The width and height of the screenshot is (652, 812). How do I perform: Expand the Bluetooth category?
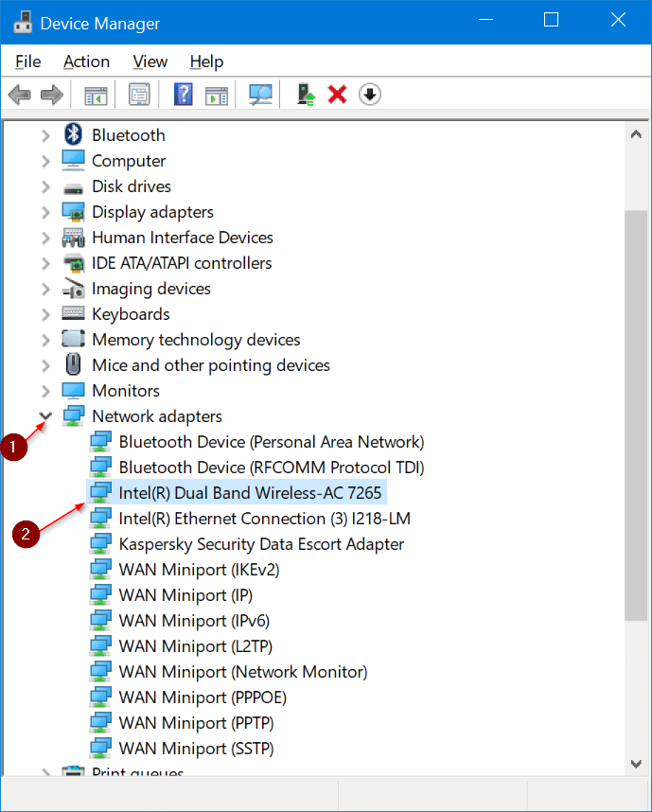point(45,135)
